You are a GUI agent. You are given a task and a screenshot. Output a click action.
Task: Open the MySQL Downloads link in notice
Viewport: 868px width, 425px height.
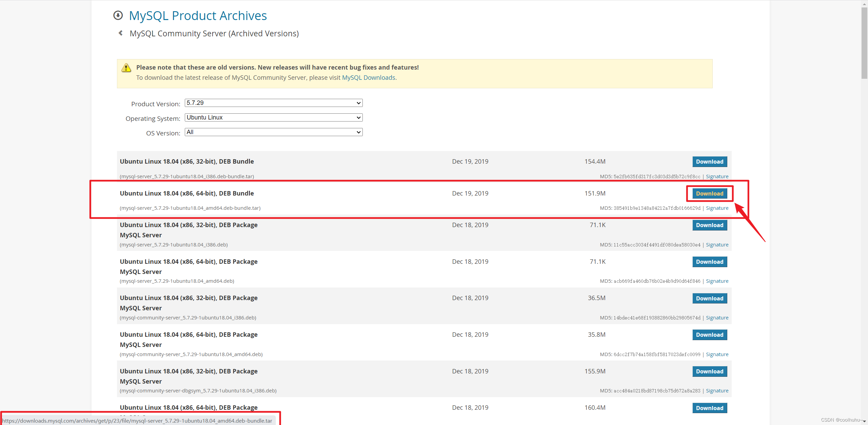[x=369, y=78]
